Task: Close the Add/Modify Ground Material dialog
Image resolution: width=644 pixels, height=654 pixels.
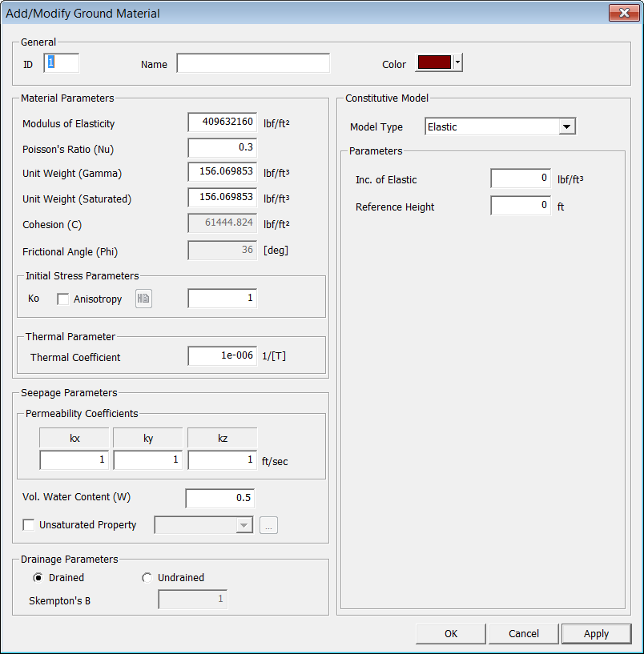Action: click(622, 13)
